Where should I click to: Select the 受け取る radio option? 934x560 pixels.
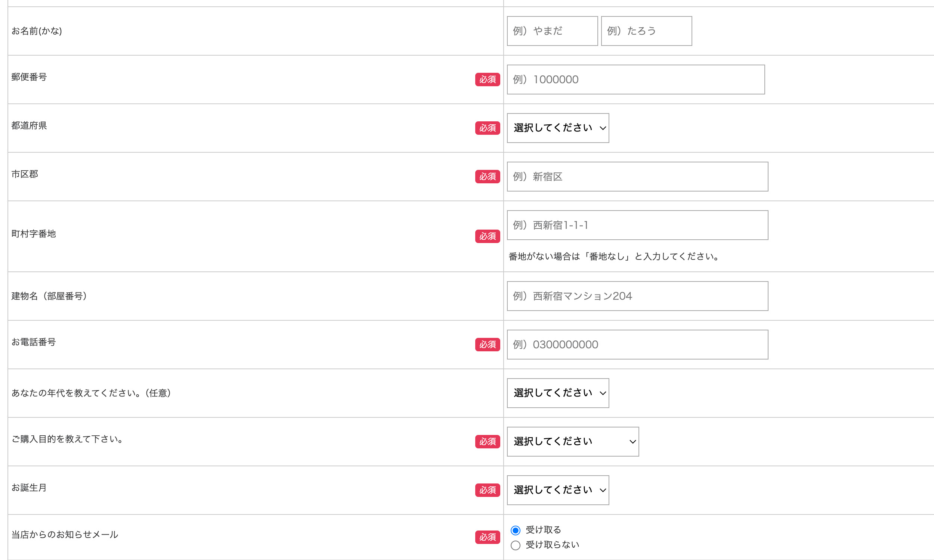(515, 531)
